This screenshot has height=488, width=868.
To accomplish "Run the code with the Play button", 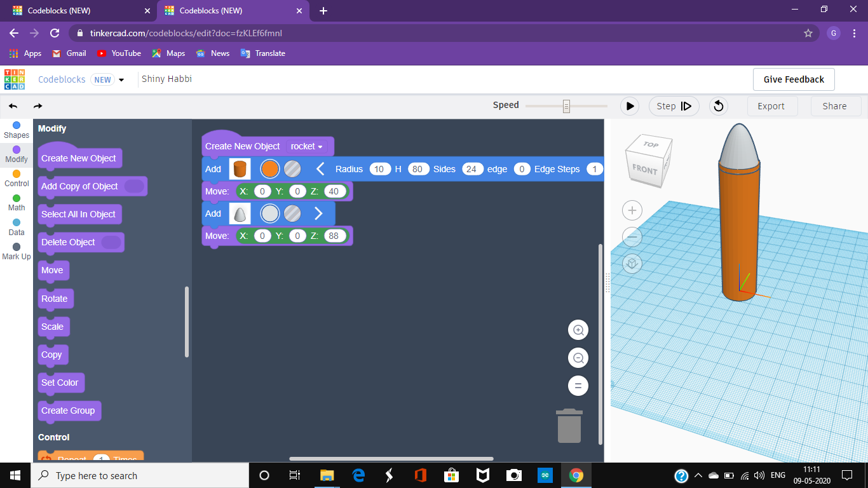I will point(629,106).
